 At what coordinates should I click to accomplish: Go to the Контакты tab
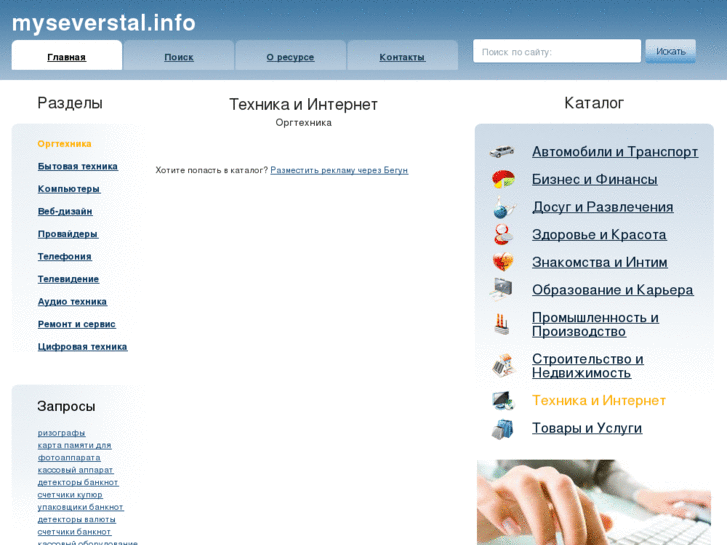[402, 55]
